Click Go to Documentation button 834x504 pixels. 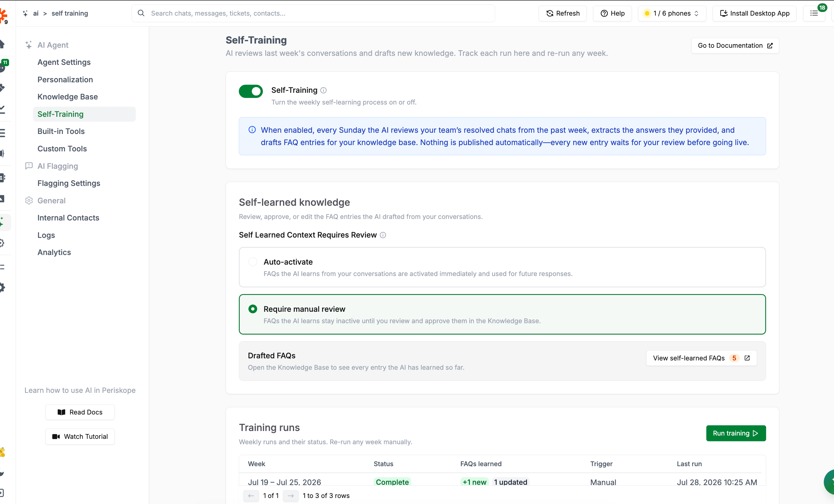coord(735,46)
